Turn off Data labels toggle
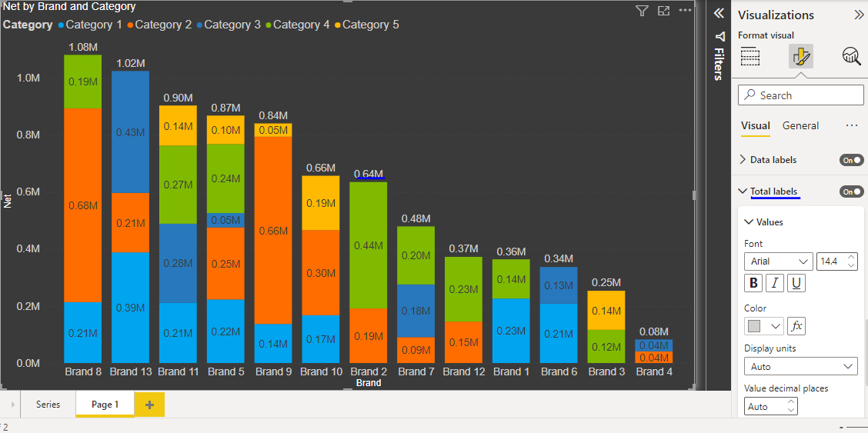This screenshot has height=433, width=868. pyautogui.click(x=851, y=160)
